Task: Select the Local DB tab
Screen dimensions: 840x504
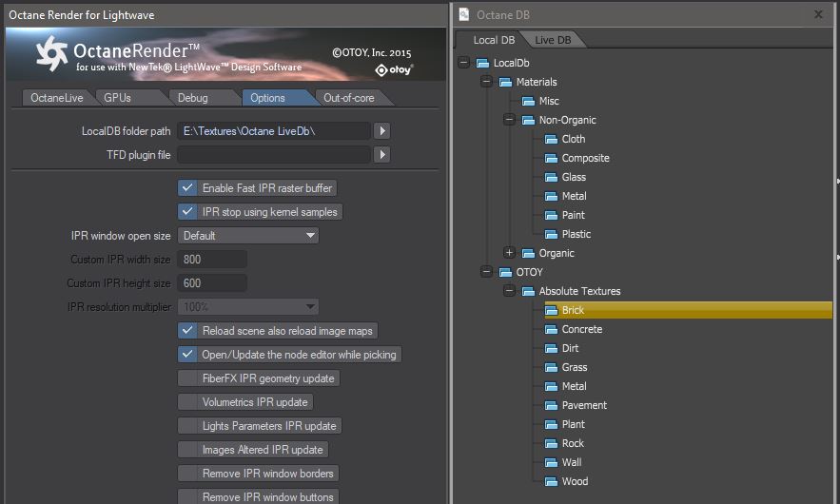Action: click(494, 40)
